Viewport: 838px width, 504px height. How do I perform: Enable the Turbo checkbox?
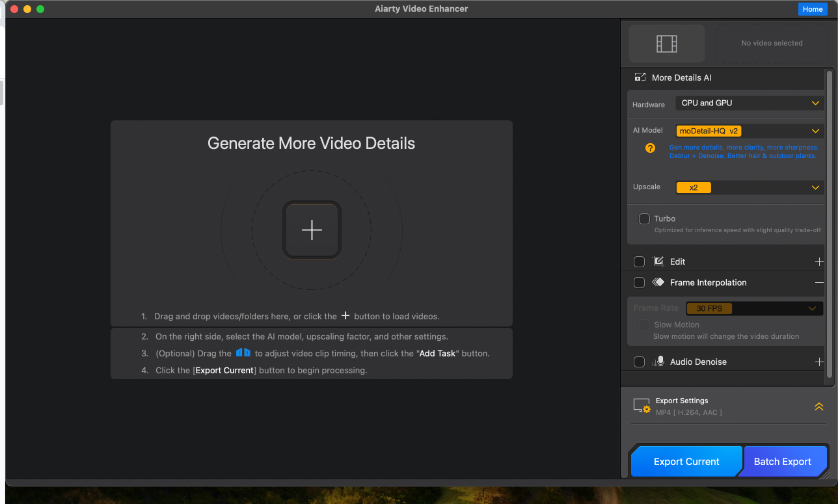(644, 219)
